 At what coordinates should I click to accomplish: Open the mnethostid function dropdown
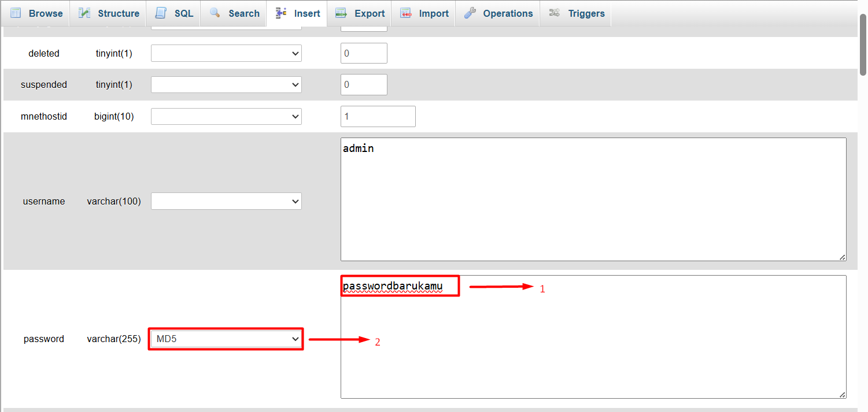(226, 117)
